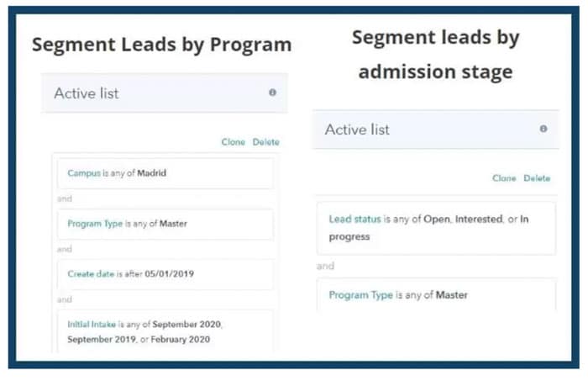
Task: Open the Create date is after filter
Action: click(165, 274)
